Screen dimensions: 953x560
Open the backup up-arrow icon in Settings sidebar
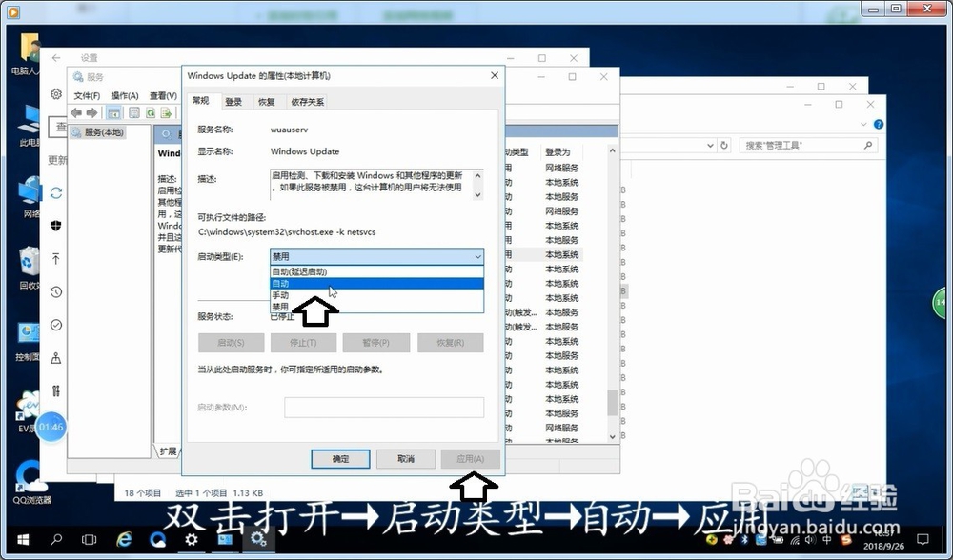tap(56, 259)
